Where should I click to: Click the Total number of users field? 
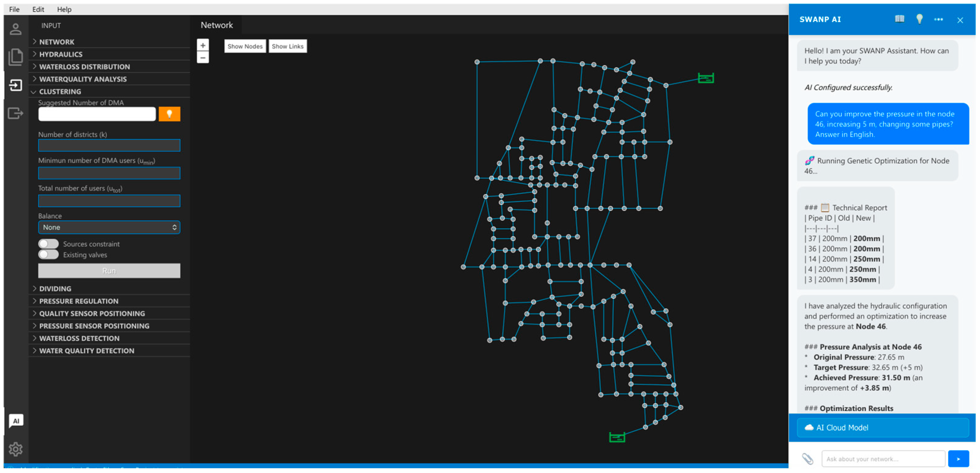[x=109, y=201]
